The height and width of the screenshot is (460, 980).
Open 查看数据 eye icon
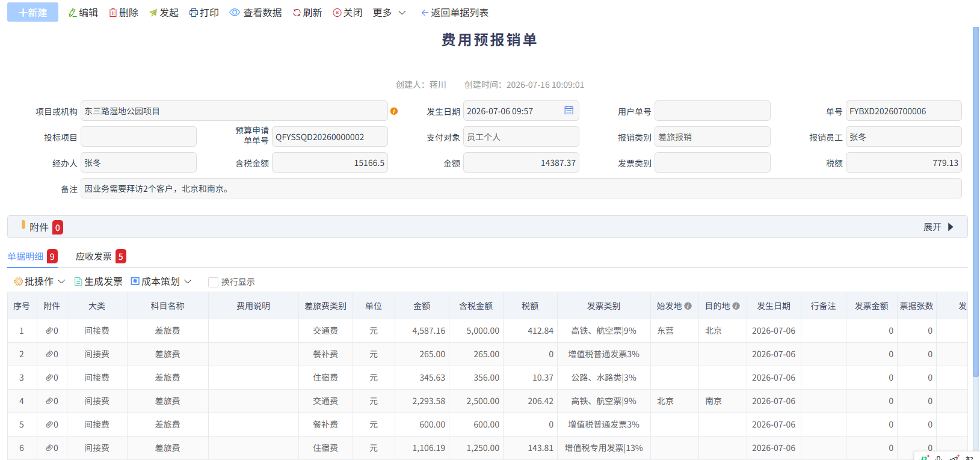pyautogui.click(x=235, y=13)
